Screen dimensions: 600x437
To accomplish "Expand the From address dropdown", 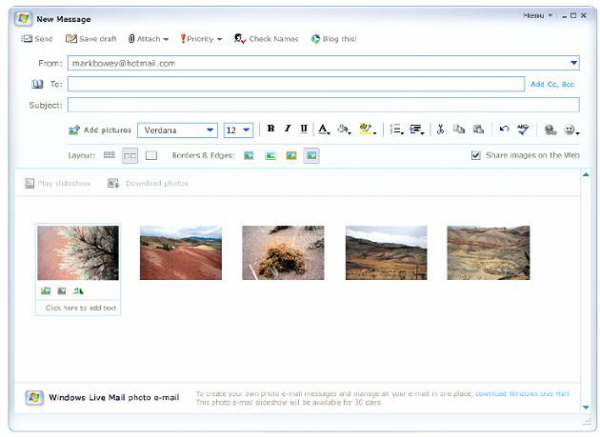I will coord(574,63).
